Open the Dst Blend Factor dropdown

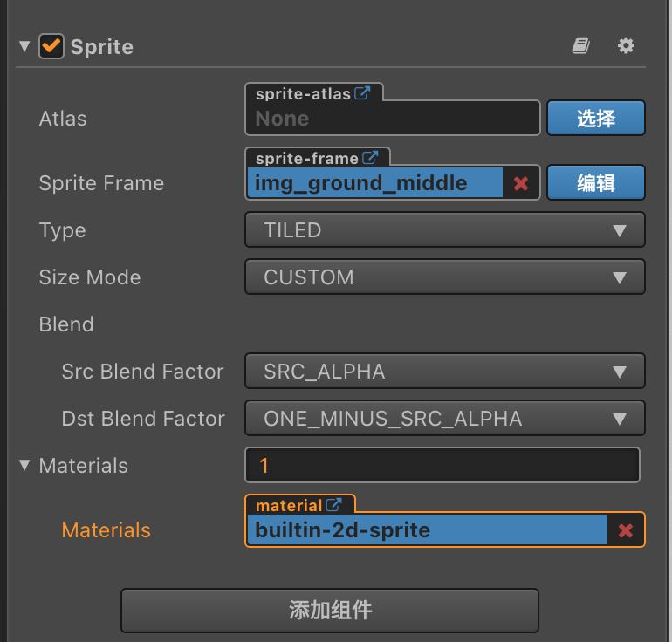click(444, 419)
